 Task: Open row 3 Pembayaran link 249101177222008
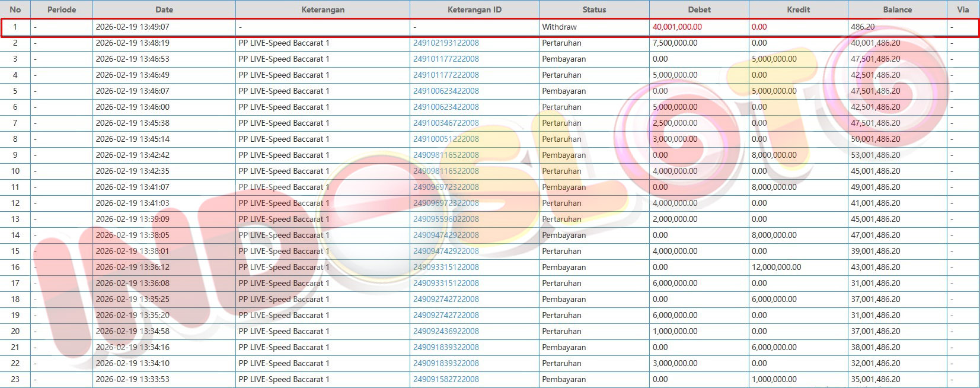pos(446,59)
